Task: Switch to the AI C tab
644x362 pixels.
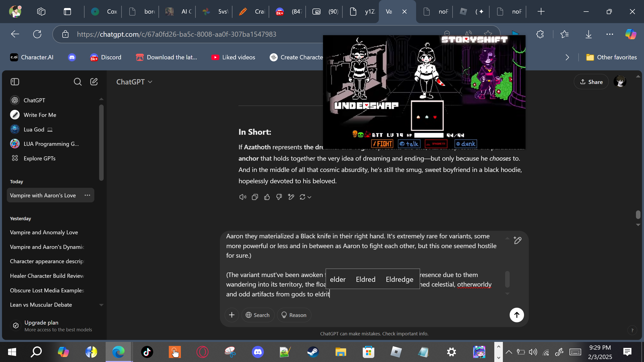Action: [x=178, y=12]
